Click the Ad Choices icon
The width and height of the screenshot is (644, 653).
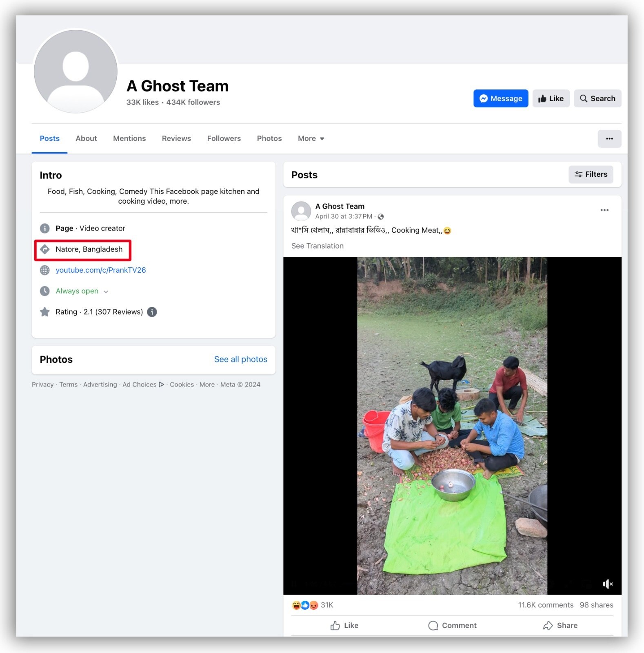pos(162,384)
